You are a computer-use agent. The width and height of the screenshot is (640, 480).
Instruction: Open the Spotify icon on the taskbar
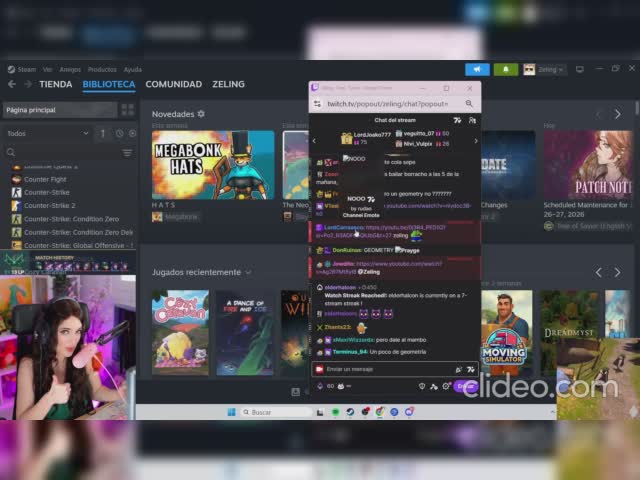coord(336,412)
